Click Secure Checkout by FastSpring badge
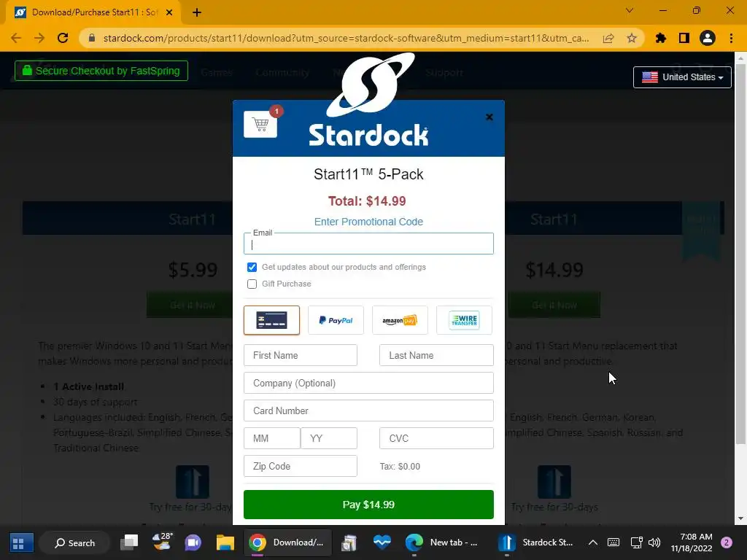747x560 pixels. click(101, 71)
